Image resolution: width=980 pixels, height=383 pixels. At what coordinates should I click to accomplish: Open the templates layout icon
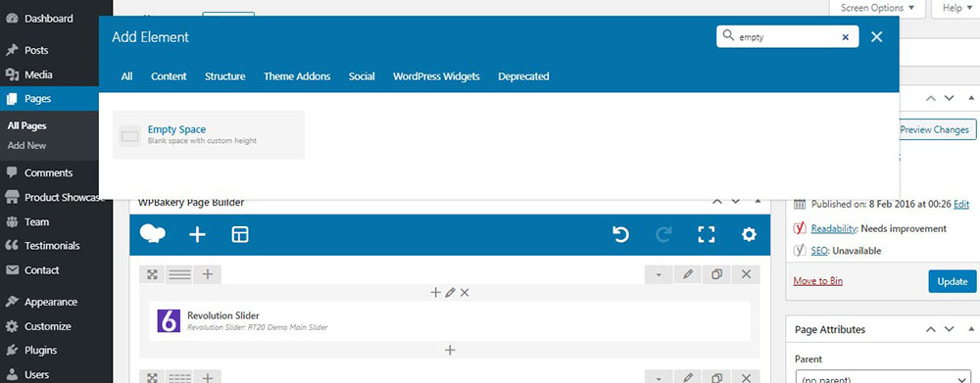coord(240,235)
